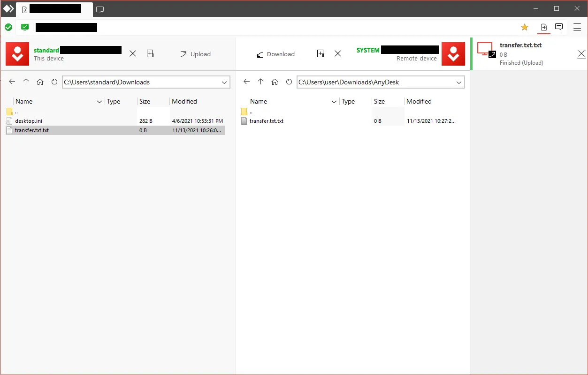
Task: Open the AnyDesk main menu
Action: (577, 27)
